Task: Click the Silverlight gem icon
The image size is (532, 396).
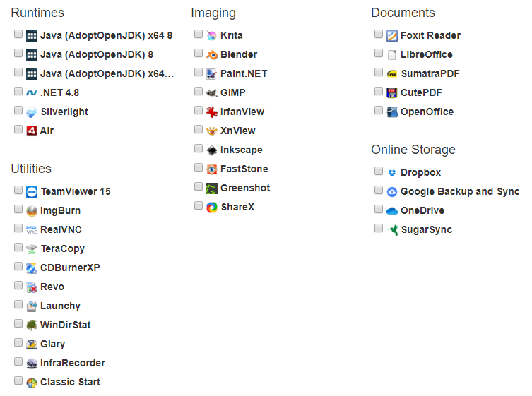Action: 32,112
